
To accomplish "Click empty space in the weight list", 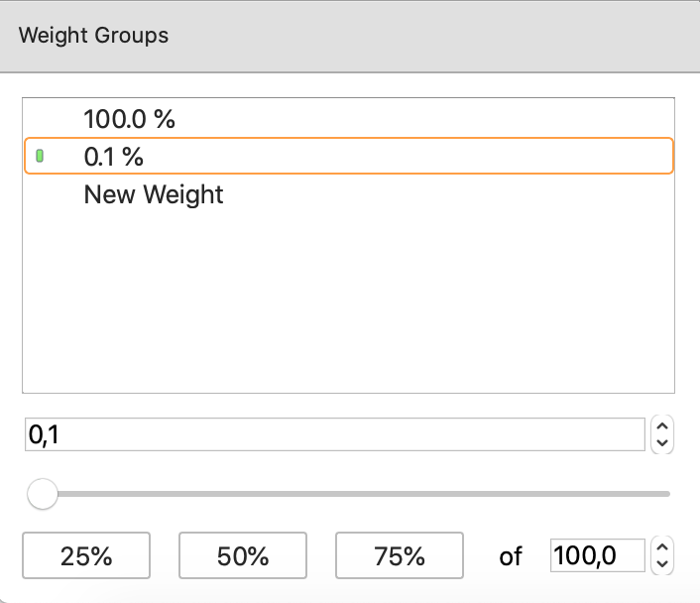I will pos(347,298).
